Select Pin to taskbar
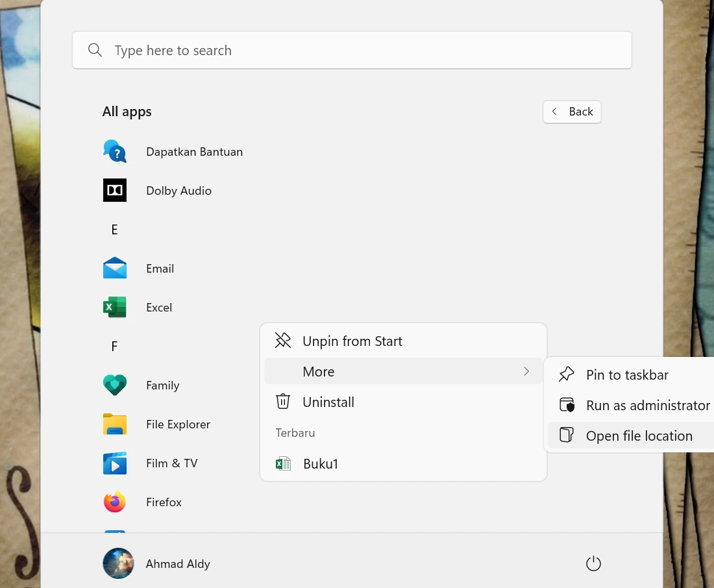This screenshot has width=714, height=588. 631,374
